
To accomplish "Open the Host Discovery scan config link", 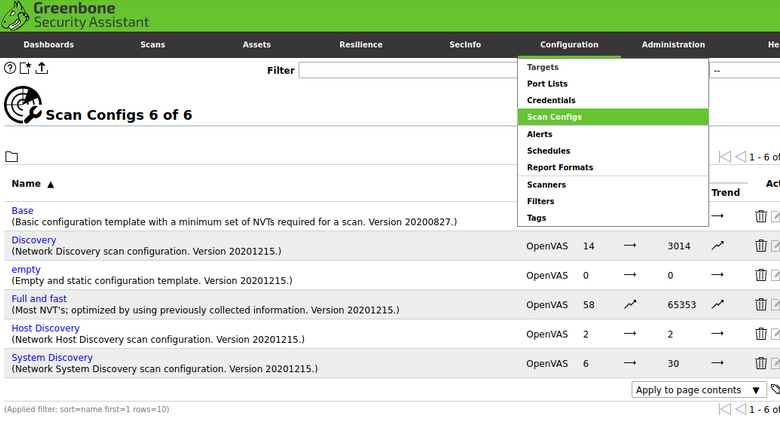I will pyautogui.click(x=45, y=328).
